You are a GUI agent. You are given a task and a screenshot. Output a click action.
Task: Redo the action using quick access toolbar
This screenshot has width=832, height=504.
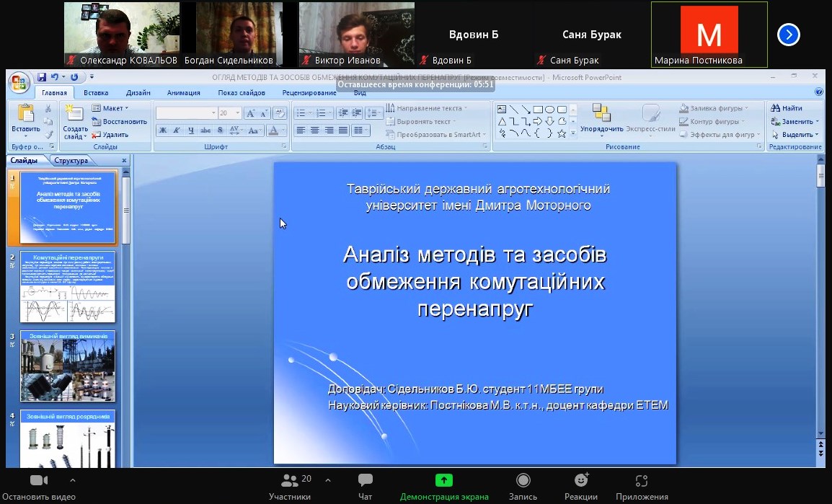(74, 77)
